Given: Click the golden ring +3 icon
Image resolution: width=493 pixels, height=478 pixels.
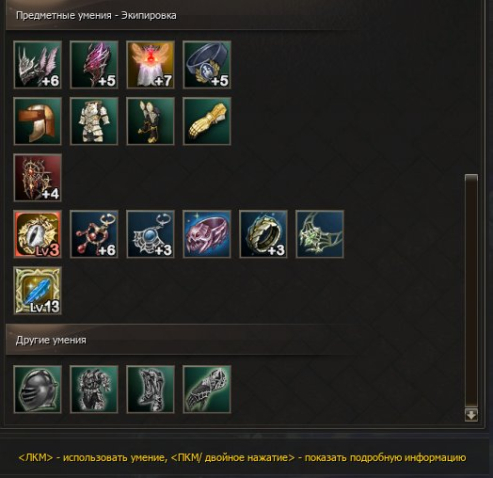Looking at the screenshot, I should click(x=263, y=234).
